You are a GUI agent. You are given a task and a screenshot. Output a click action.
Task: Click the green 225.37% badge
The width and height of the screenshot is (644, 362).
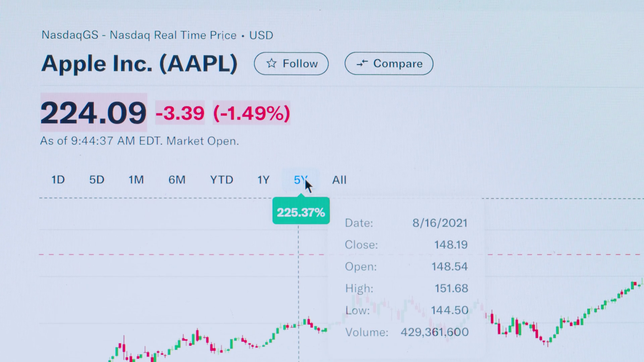[301, 212]
